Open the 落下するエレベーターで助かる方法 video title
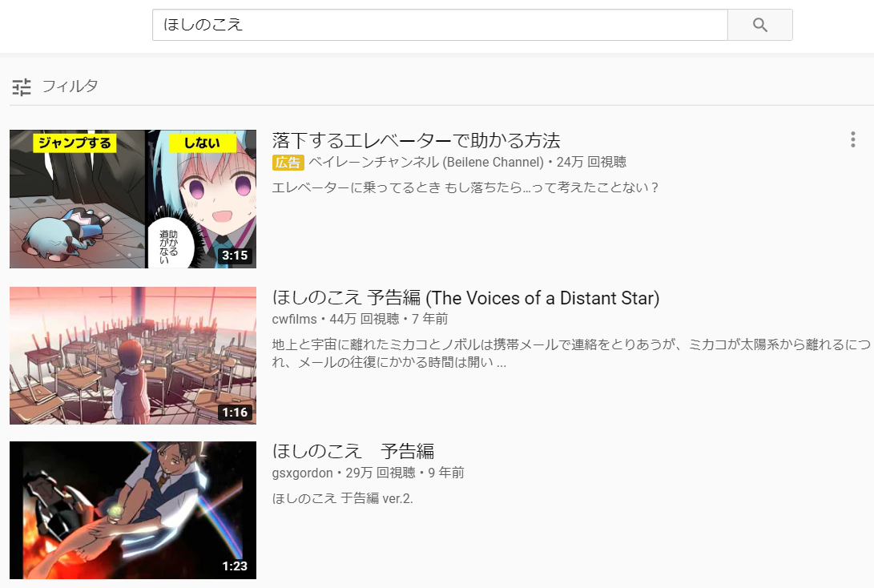This screenshot has height=588, width=874. [x=416, y=140]
